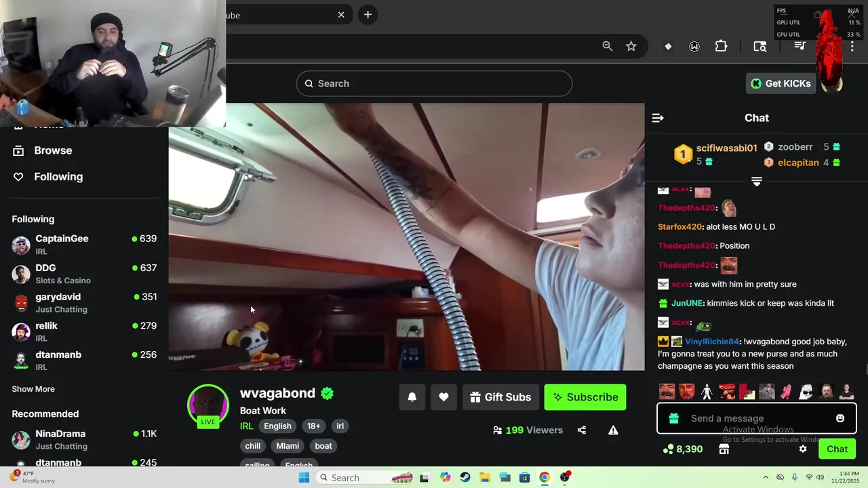Click the wvagabond live avatar
The height and width of the screenshot is (488, 868).
(208, 405)
